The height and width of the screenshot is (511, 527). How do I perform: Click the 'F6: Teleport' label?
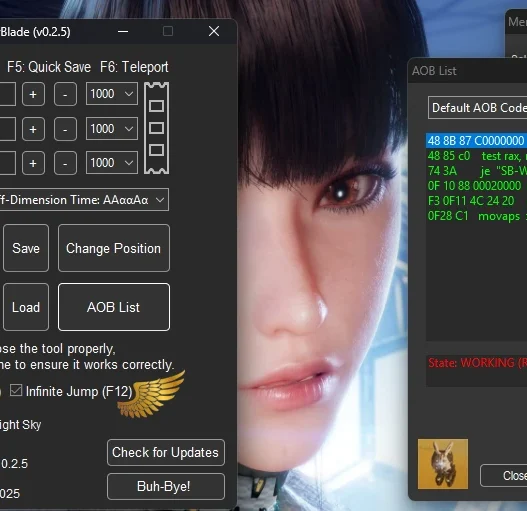(x=134, y=67)
